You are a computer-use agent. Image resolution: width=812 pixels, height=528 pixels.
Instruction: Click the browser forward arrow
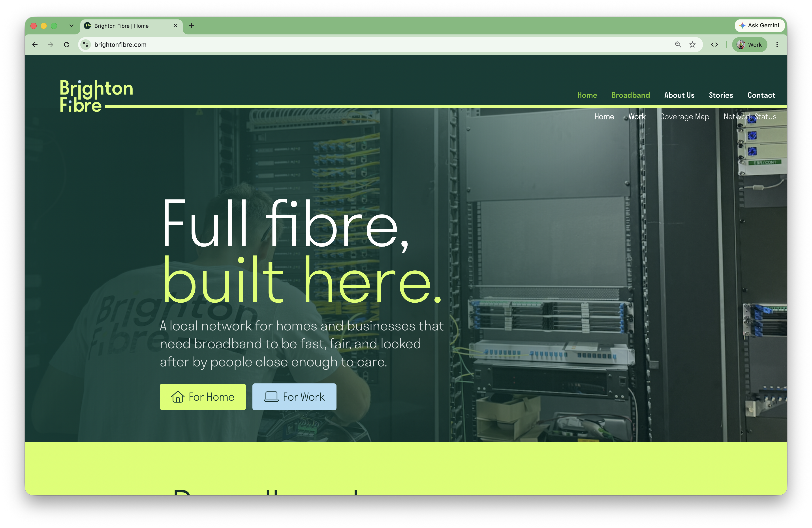click(51, 45)
